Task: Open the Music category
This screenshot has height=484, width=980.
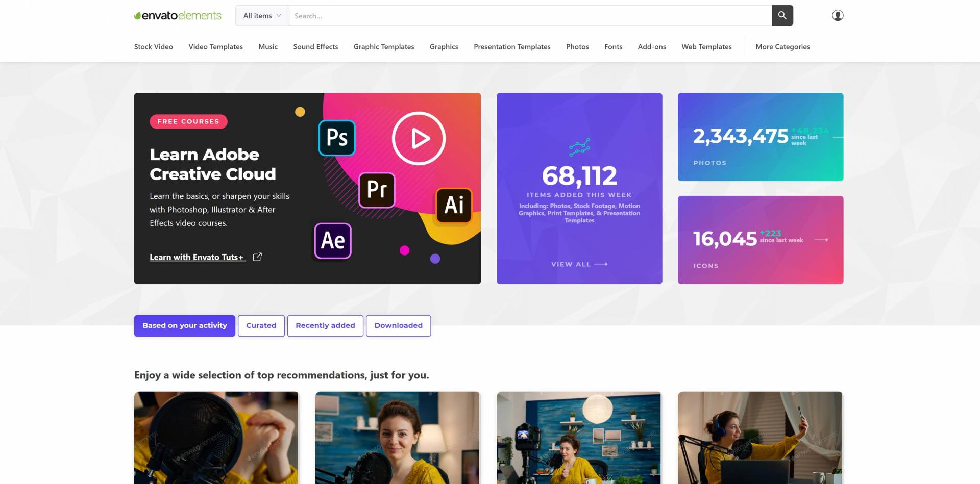Action: coord(268,46)
